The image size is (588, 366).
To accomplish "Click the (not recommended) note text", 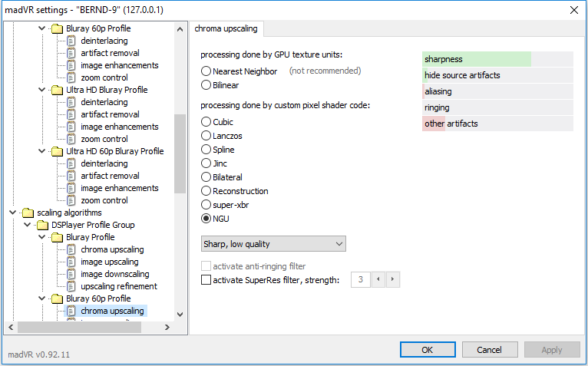I will (325, 71).
